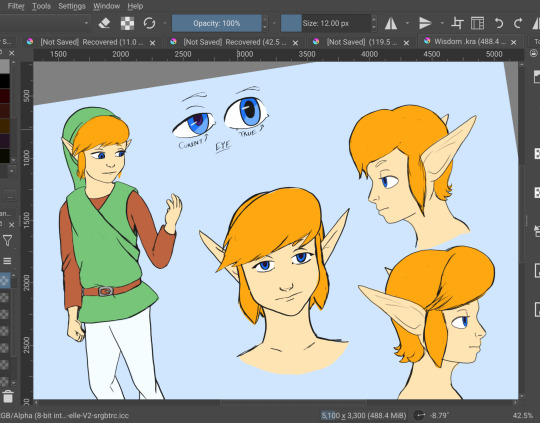Select the crop tool icon
540x423 pixels.
457,23
